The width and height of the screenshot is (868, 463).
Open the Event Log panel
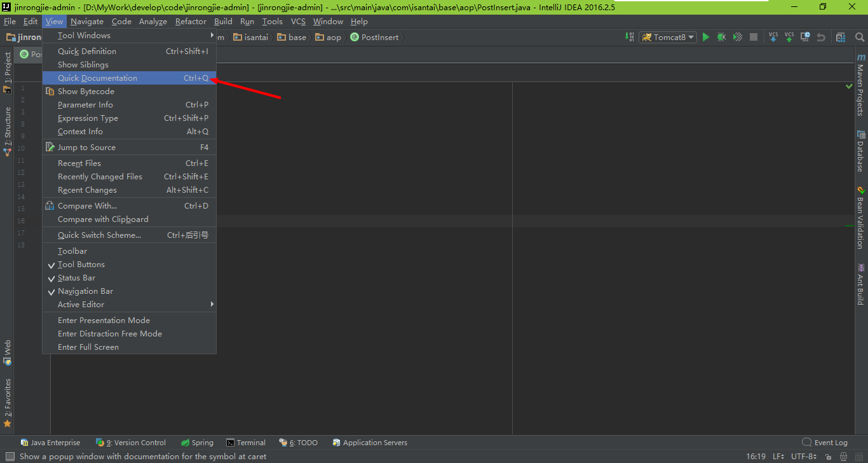(x=824, y=443)
